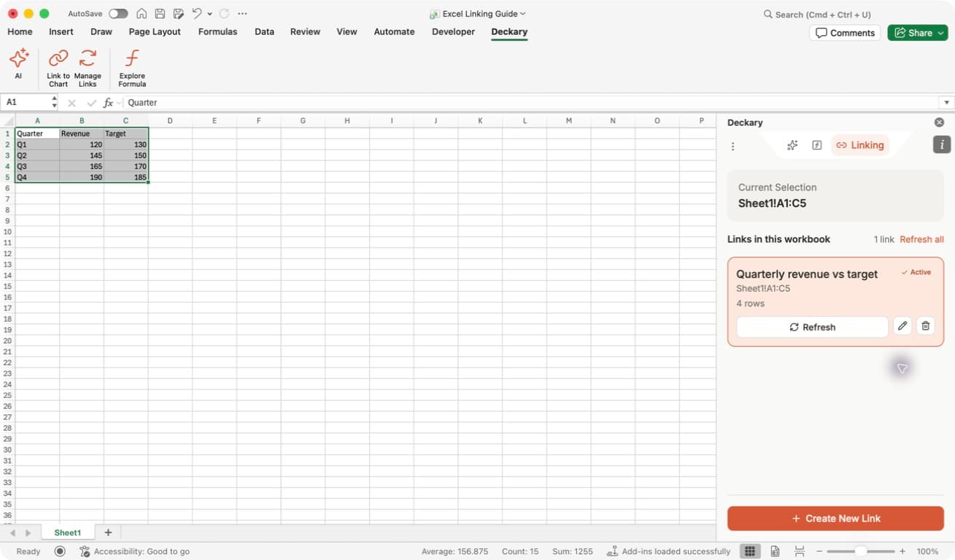Edit the Quarterly revenue link with the pencil

pos(902,327)
